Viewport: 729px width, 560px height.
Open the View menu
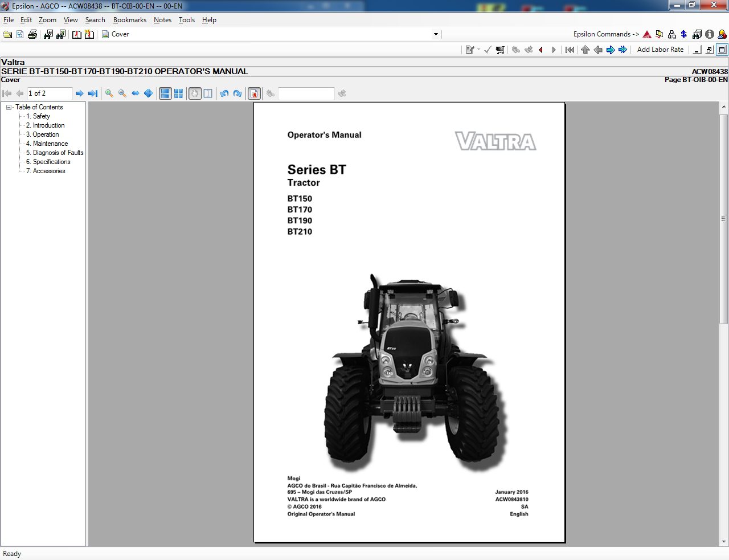(x=71, y=20)
